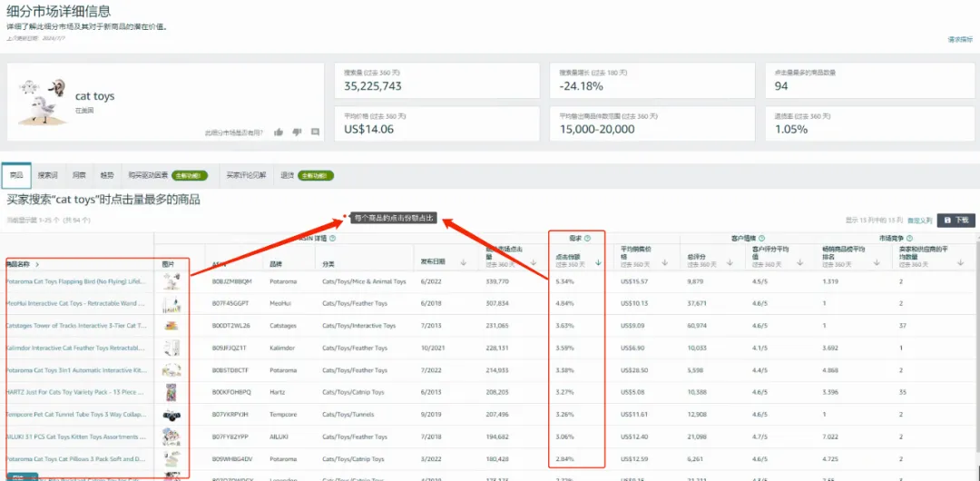
Task: Click the 5.34% click share value
Action: pyautogui.click(x=564, y=281)
